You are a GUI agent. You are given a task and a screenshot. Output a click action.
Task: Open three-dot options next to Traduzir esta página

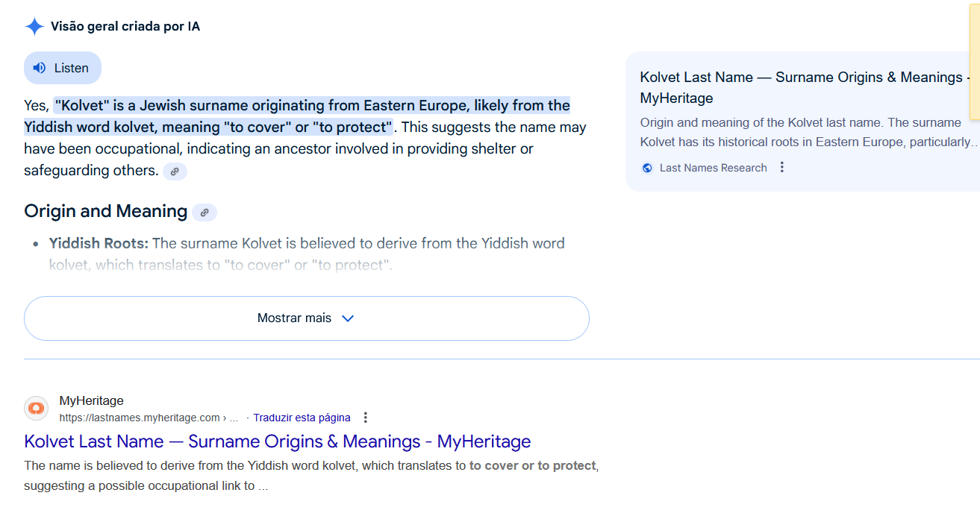[365, 418]
